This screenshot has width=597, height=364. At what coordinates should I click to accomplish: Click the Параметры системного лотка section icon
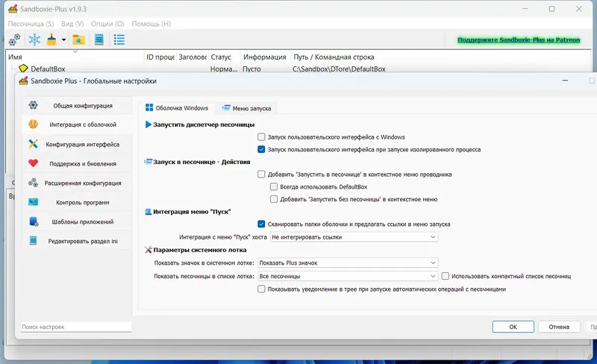pyautogui.click(x=149, y=250)
